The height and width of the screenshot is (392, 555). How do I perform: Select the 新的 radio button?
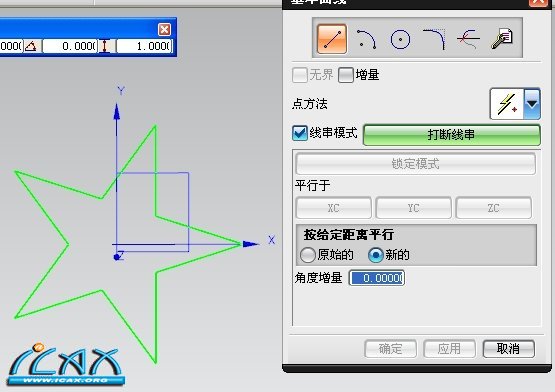(x=376, y=255)
